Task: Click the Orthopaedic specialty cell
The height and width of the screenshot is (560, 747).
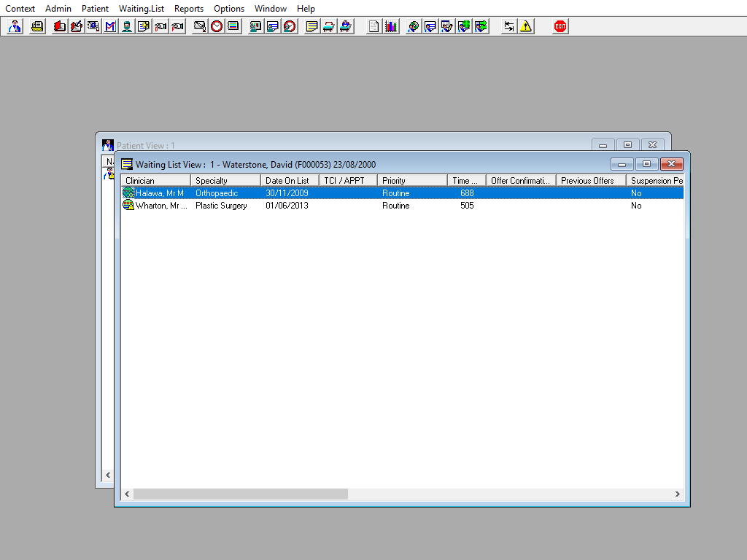Action: pyautogui.click(x=217, y=192)
